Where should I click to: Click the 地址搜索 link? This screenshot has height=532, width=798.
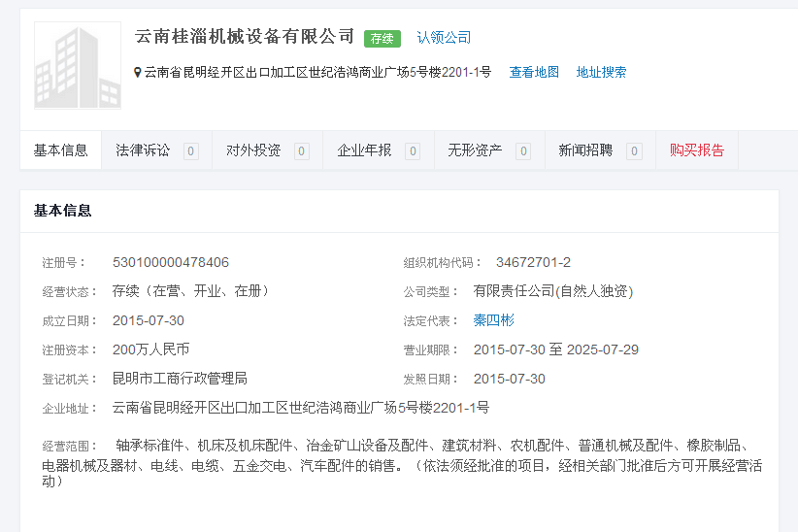(601, 72)
